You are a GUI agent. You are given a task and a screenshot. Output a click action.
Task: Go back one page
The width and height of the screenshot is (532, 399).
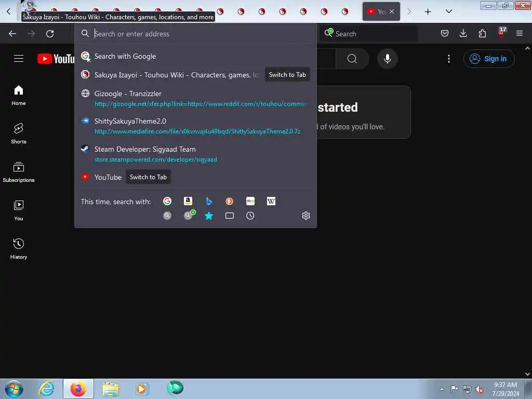point(12,34)
